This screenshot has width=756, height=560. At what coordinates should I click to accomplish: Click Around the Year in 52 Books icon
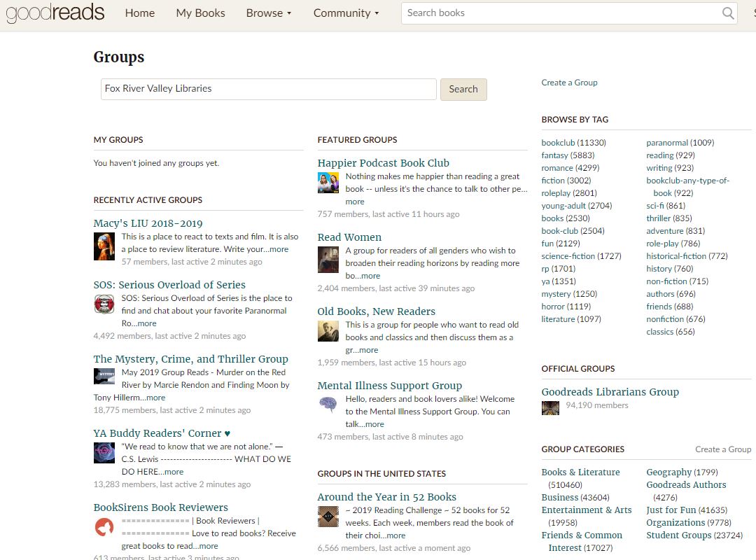pyautogui.click(x=328, y=517)
